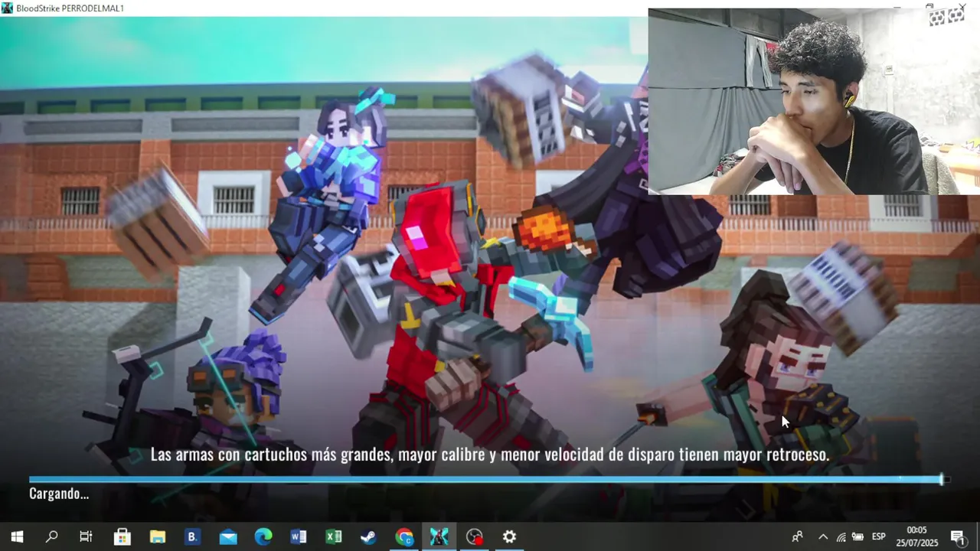Image resolution: width=980 pixels, height=551 pixels.
Task: Open the Mail app from taskbar
Action: click(x=227, y=537)
